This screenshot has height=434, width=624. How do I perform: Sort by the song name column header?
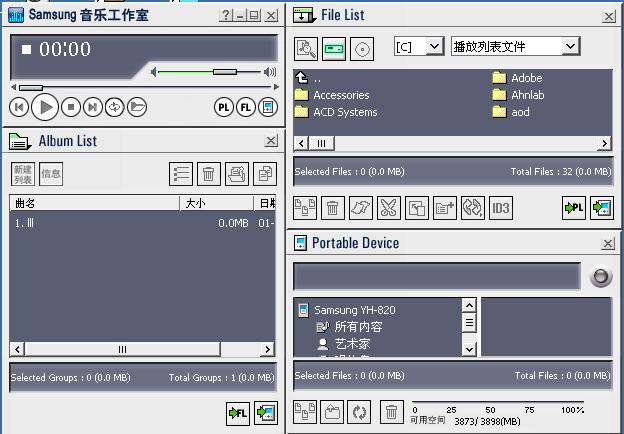tap(95, 203)
